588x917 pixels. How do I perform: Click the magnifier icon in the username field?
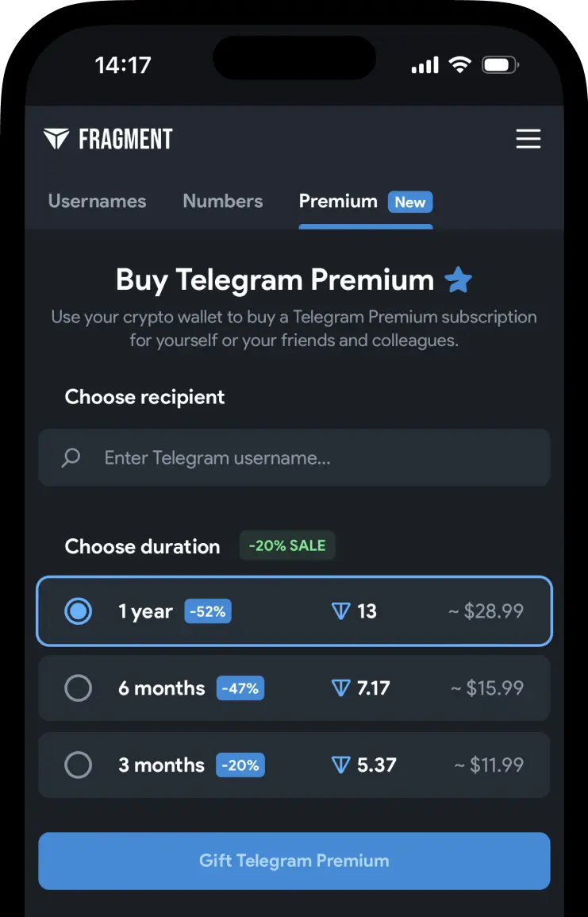pyautogui.click(x=71, y=457)
